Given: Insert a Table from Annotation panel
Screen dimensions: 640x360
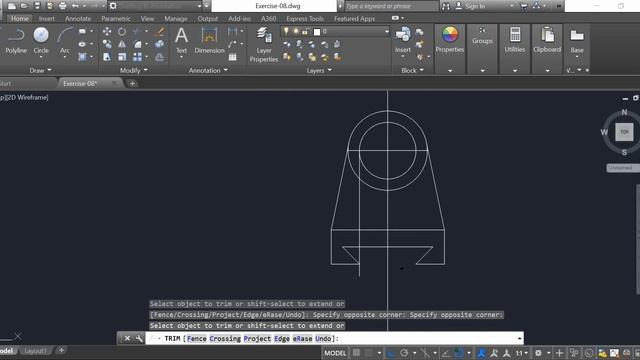Looking at the screenshot, I should tap(233, 57).
